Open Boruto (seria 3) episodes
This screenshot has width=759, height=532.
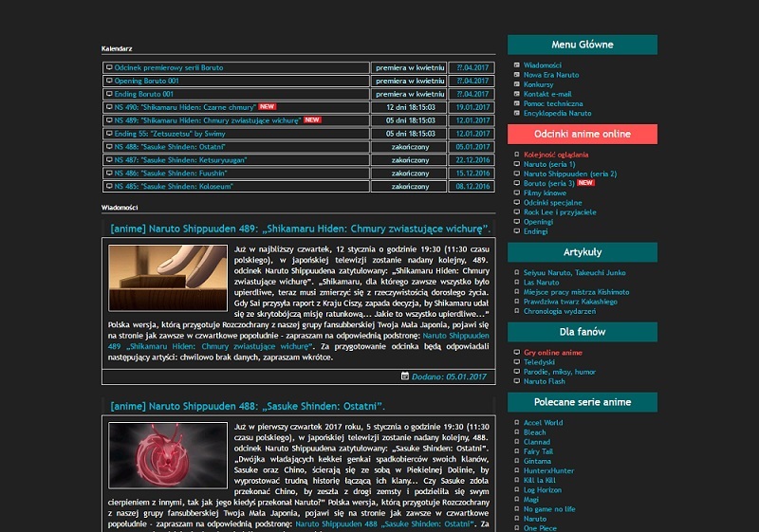coord(549,183)
